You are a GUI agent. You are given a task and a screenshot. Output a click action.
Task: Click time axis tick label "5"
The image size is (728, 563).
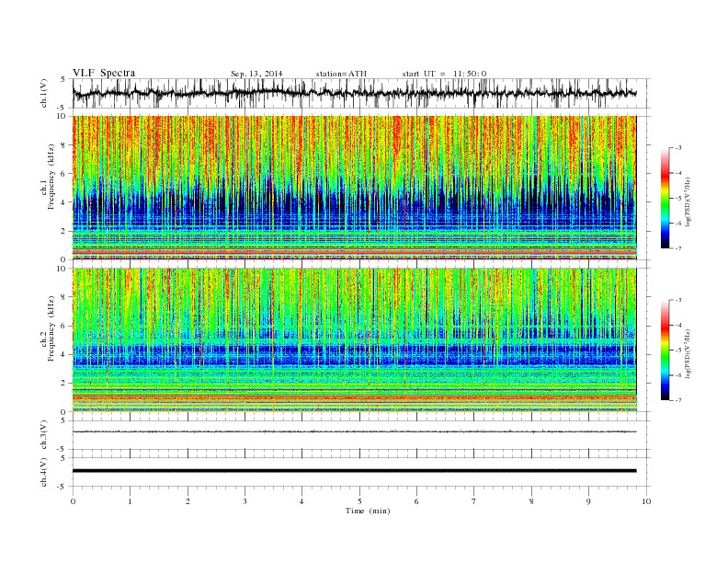359,501
